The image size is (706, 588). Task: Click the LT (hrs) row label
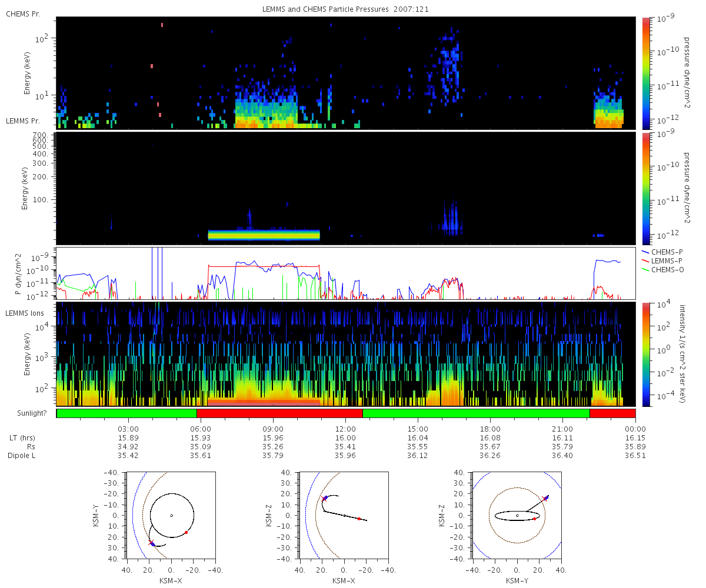(22, 438)
